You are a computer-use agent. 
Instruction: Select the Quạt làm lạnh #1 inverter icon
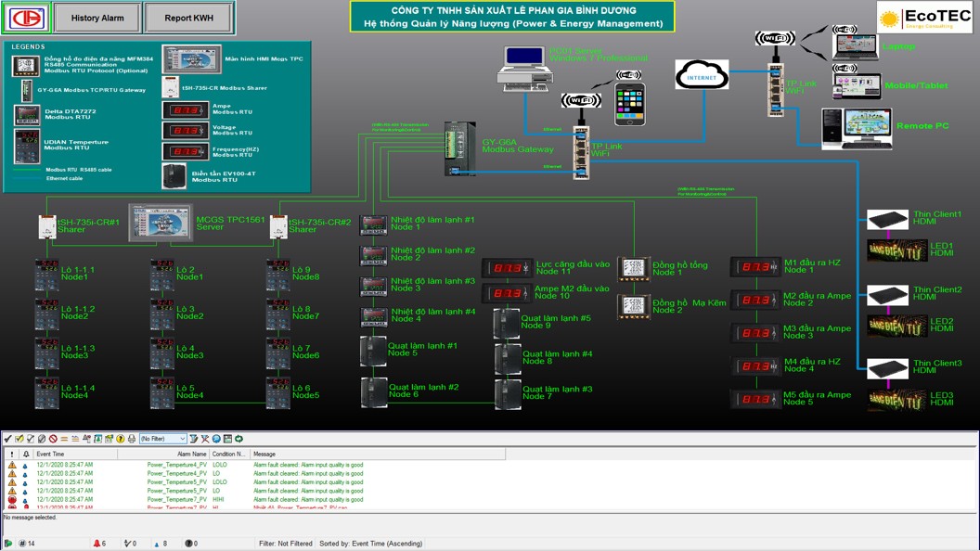(x=373, y=351)
